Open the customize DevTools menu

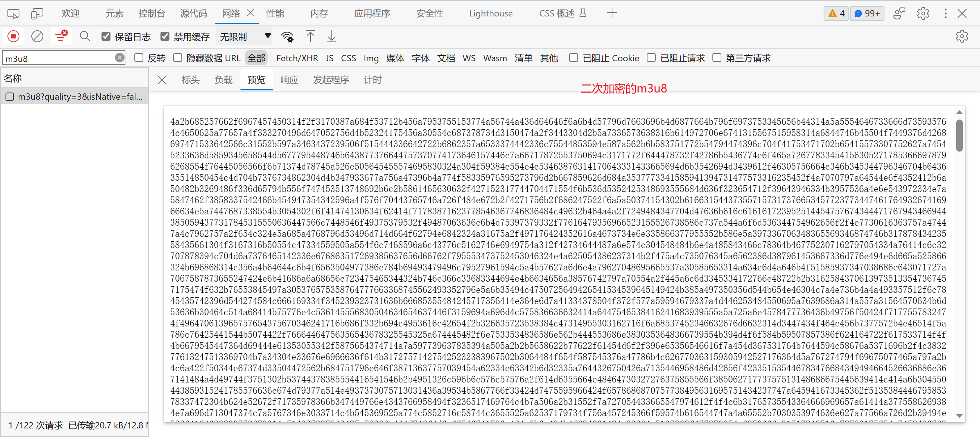tap(945, 13)
